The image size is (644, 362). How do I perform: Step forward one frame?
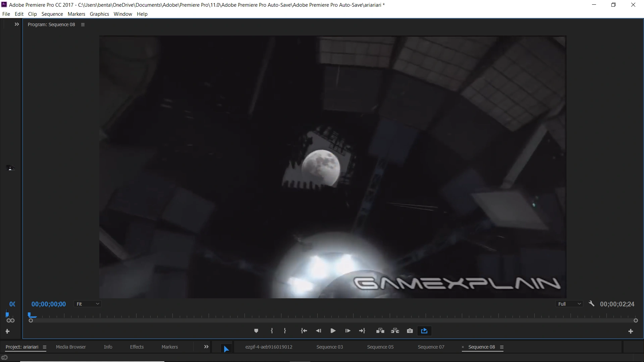click(x=348, y=331)
